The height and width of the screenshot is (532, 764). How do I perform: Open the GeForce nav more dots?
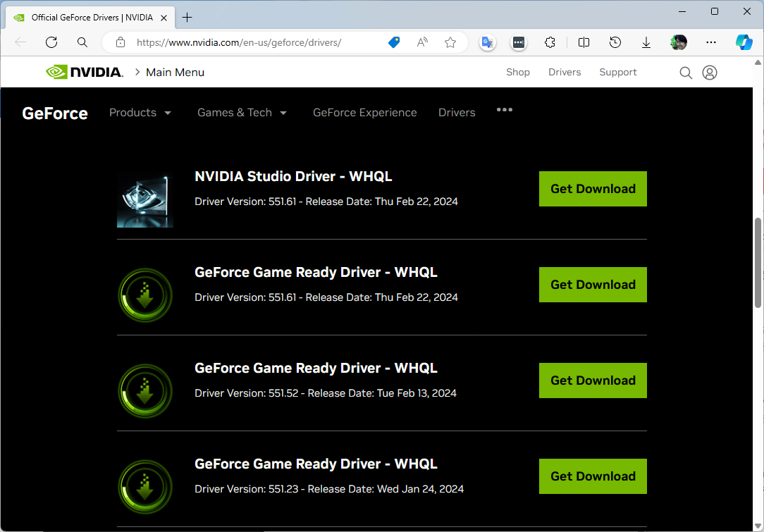[505, 110]
